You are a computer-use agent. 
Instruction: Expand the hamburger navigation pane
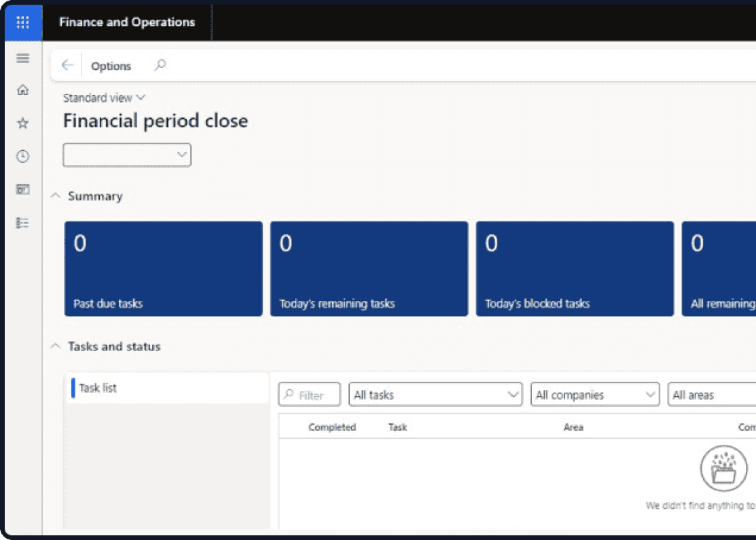pyautogui.click(x=22, y=58)
